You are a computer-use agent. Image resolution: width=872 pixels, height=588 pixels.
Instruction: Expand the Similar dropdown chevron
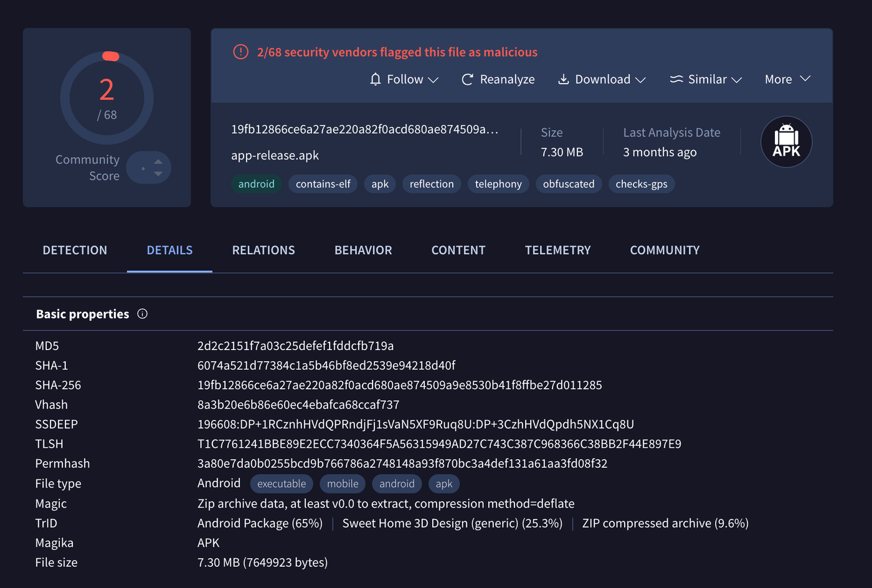[x=737, y=80]
